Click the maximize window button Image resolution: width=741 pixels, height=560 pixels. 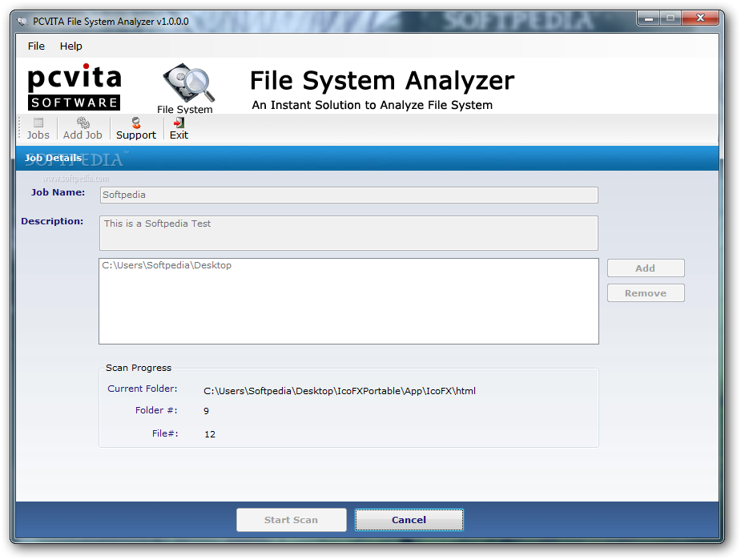tap(671, 18)
